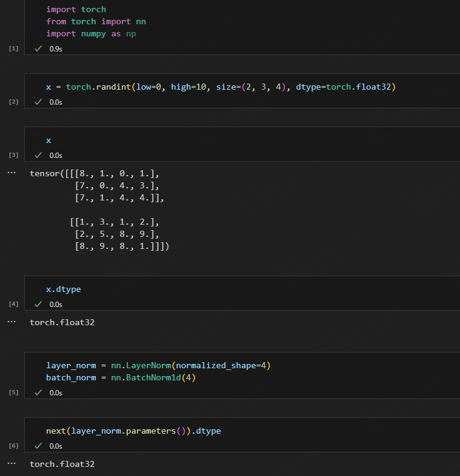This screenshot has width=460, height=476.
Task: Click 0.0s execution time of cell 2
Action: click(56, 102)
